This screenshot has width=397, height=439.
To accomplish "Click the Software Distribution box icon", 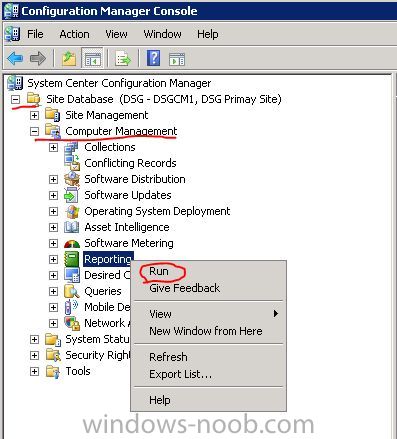I will [x=72, y=179].
